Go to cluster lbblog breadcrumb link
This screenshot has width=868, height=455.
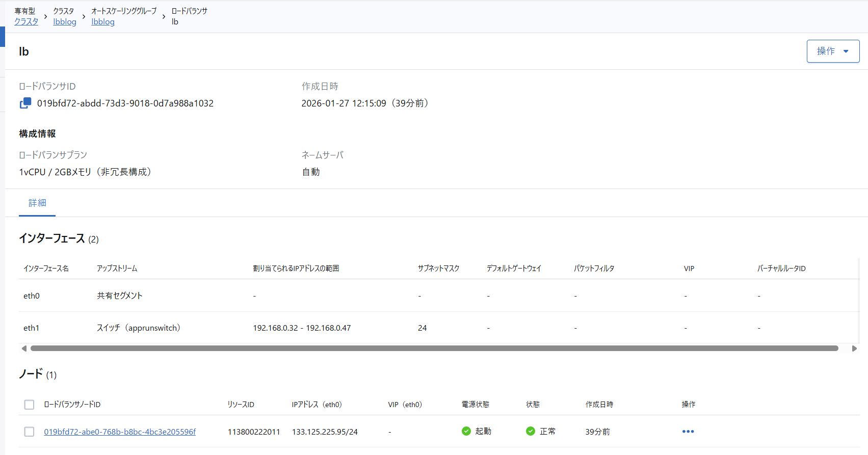pos(65,22)
